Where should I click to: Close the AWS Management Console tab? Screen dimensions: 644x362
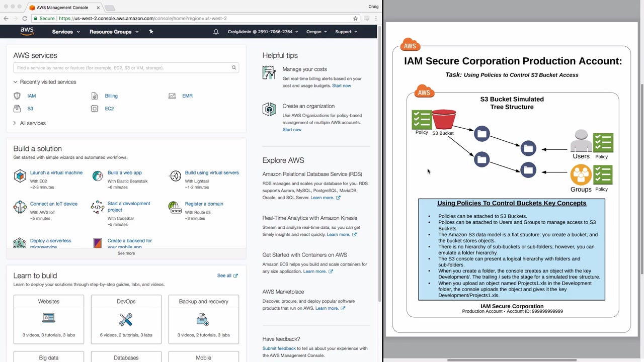[98, 8]
